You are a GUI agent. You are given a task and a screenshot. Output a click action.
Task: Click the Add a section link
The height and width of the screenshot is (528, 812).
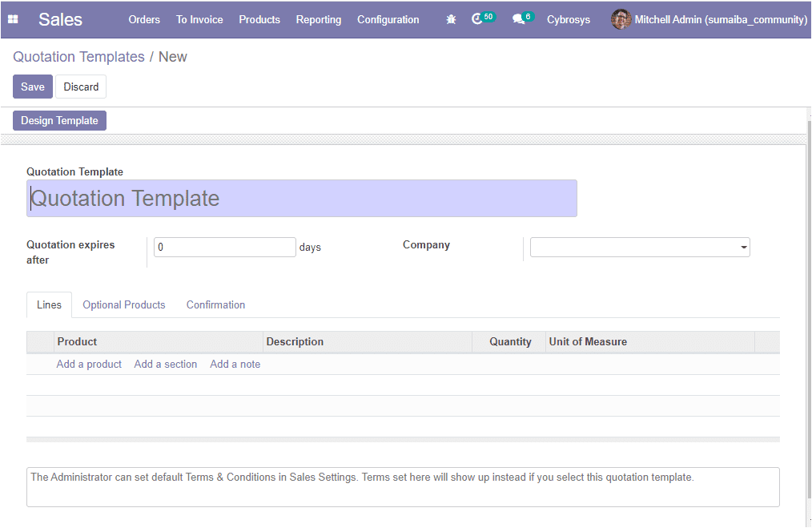(x=166, y=365)
